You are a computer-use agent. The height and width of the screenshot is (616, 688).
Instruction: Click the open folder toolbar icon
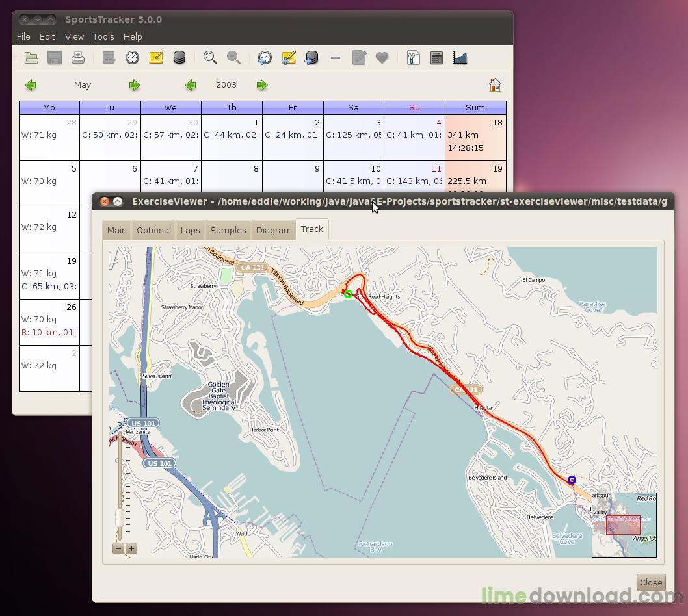(31, 58)
